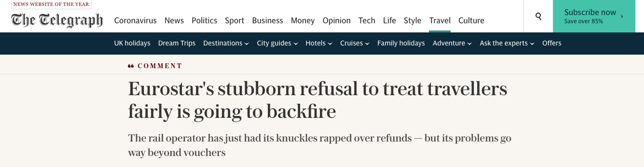Select the Travel tab

click(x=440, y=20)
